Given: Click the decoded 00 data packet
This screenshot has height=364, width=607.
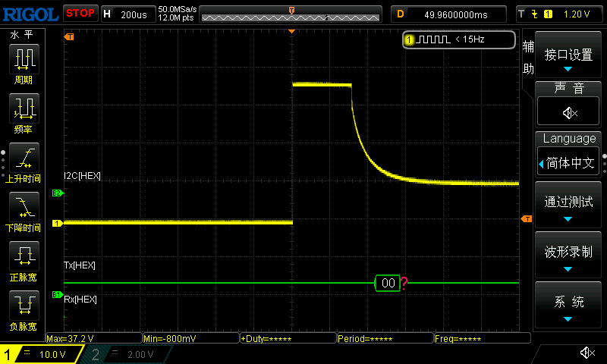Looking at the screenshot, I should tap(388, 283).
